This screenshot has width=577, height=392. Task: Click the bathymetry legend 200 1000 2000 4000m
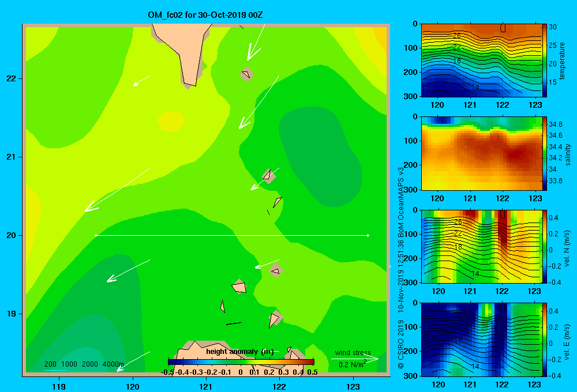tap(84, 364)
